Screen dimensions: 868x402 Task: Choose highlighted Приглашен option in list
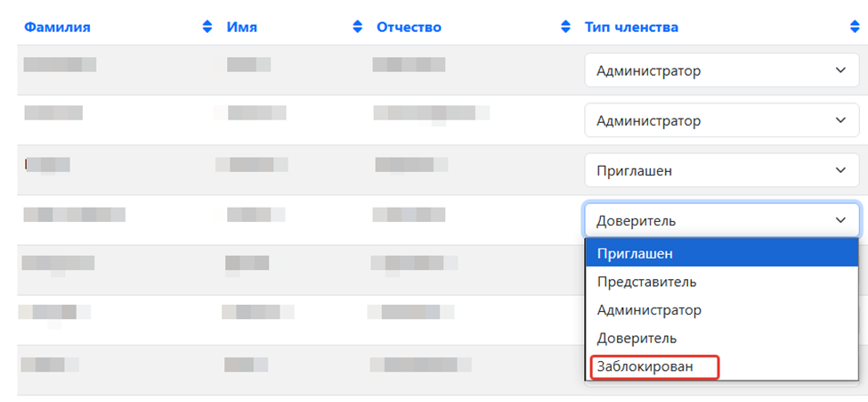634,253
